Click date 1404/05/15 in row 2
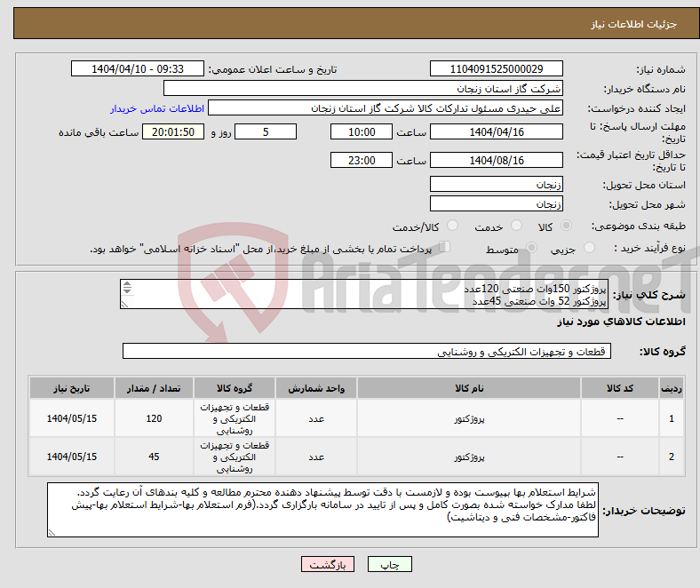The width and height of the screenshot is (700, 588). (x=72, y=457)
